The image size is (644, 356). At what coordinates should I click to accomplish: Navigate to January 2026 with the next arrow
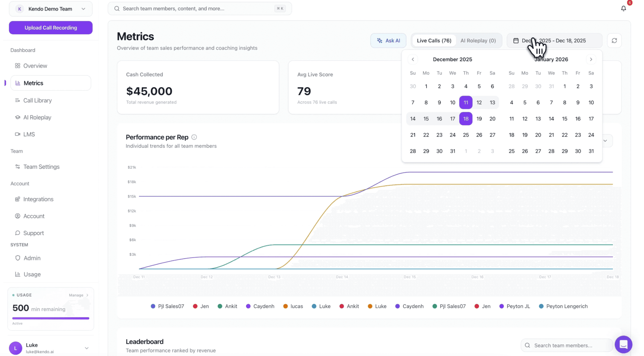(x=591, y=59)
